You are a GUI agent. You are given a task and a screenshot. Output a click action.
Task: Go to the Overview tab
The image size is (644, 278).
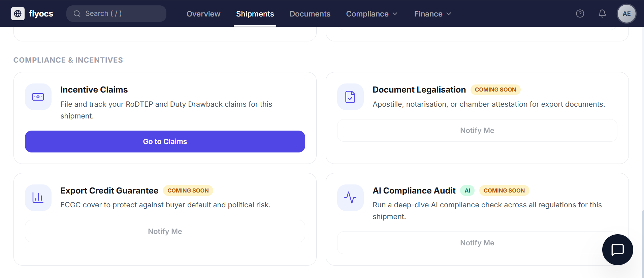pyautogui.click(x=203, y=14)
